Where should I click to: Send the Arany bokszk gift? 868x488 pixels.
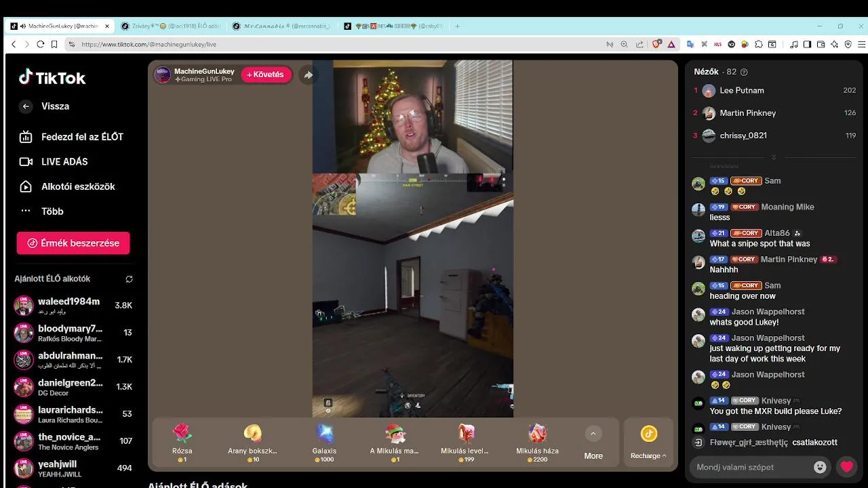(x=252, y=443)
